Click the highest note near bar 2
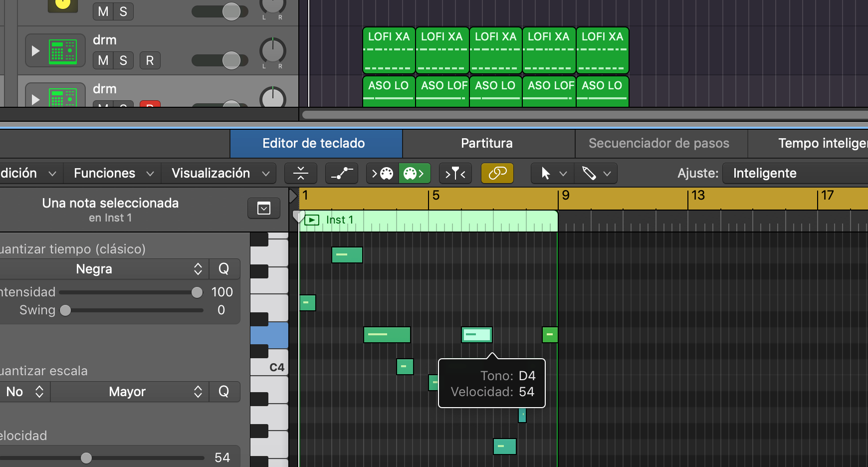This screenshot has height=467, width=868. click(347, 254)
